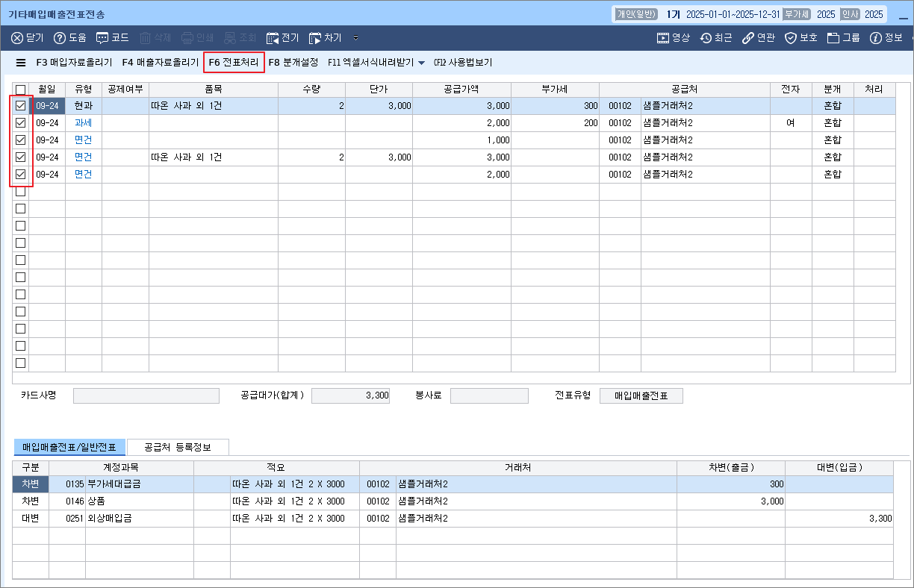Click the 삭제 trash icon
The height and width of the screenshot is (588, 914).
pos(145,37)
